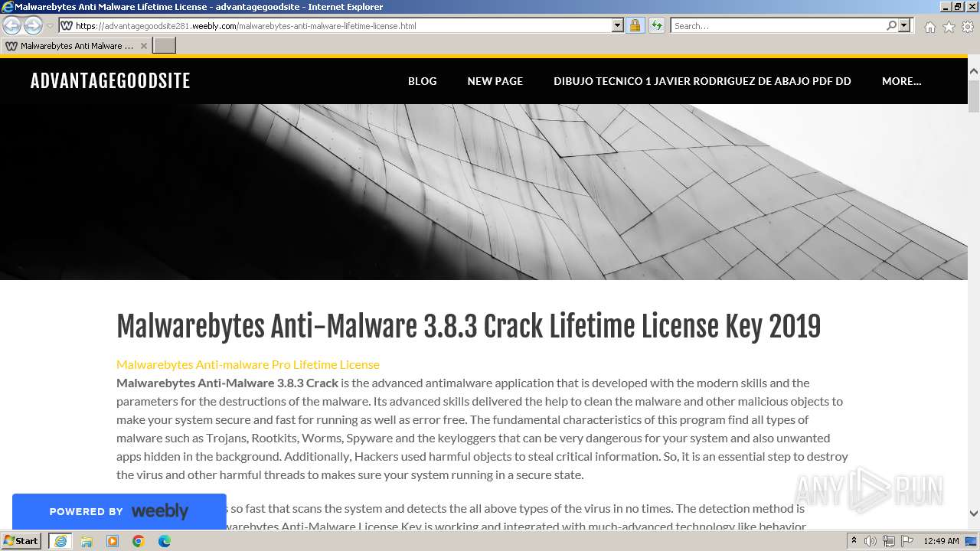Viewport: 980px width, 551px height.
Task: Expand the MORE... navigation menu
Action: point(901,81)
